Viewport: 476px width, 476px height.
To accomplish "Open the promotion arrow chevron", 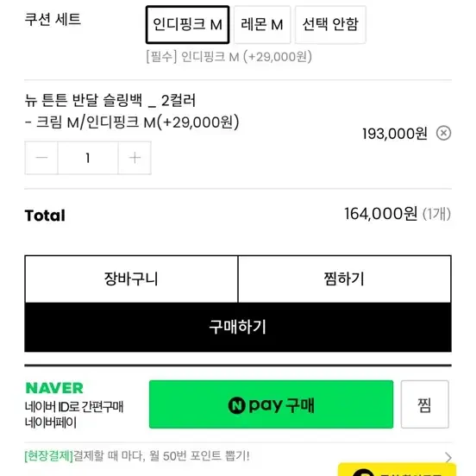I will coord(448,457).
